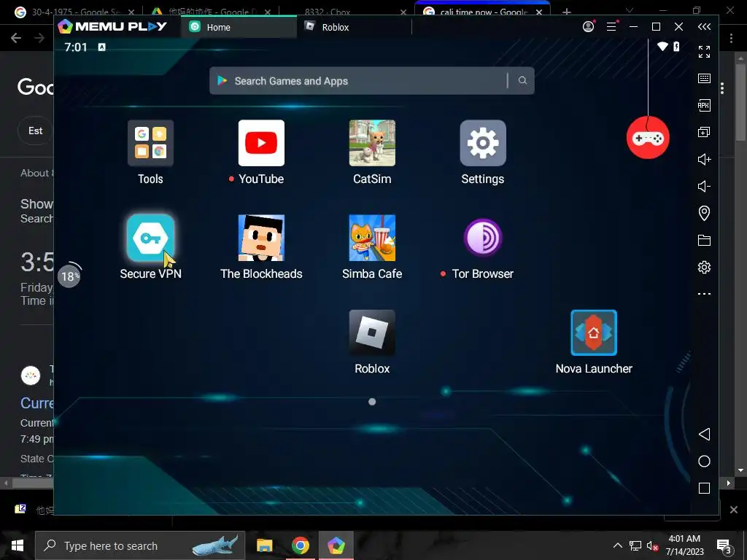Click the search magnifier button
747x560 pixels.
pos(522,80)
